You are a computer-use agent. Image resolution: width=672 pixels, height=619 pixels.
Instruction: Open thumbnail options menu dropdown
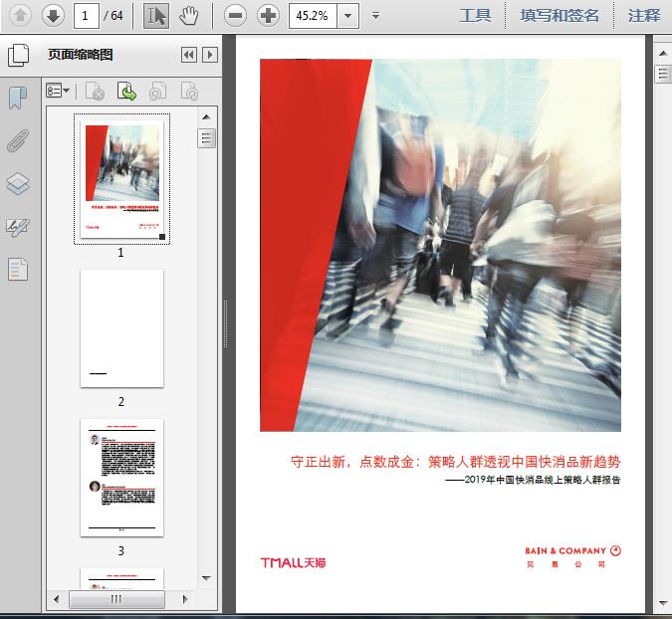point(58,91)
